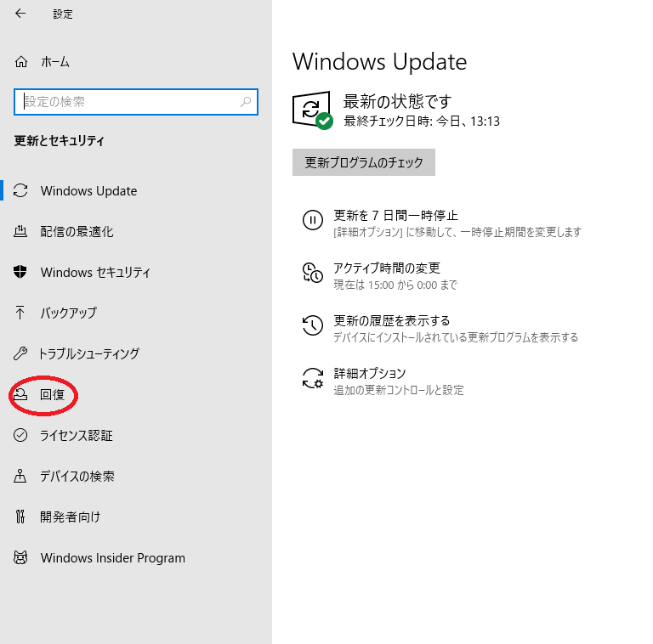Click the ライセンス認証 checkmark circle icon
Screen dimensions: 653x644
click(x=20, y=435)
